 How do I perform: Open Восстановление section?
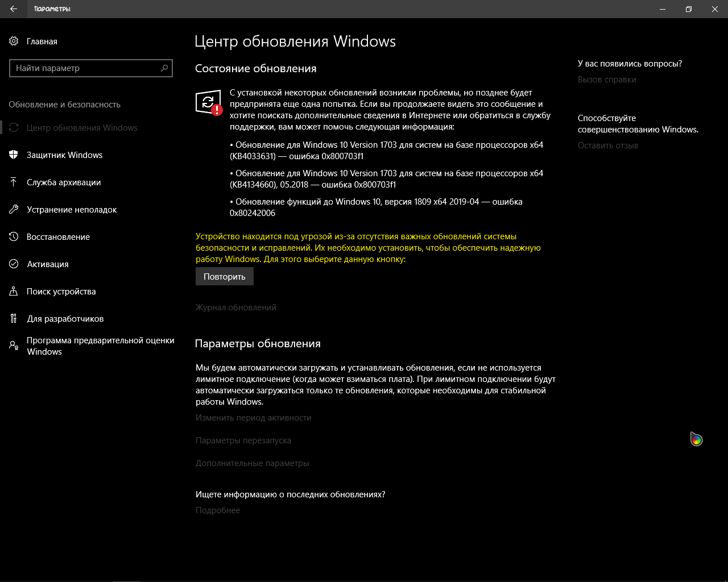coord(58,237)
